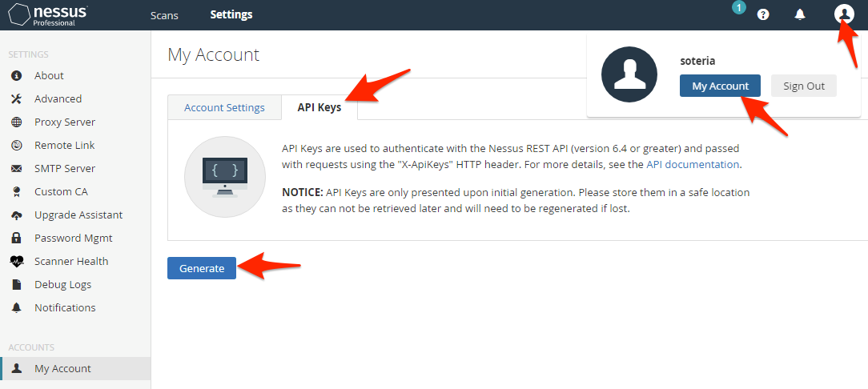
Task: Open the Scans menu
Action: tap(164, 15)
